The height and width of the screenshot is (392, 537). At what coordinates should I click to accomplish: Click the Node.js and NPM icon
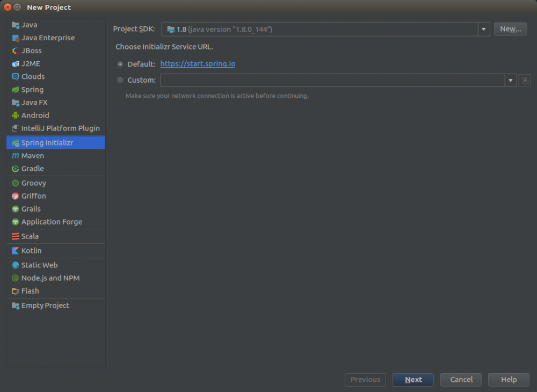coord(16,278)
